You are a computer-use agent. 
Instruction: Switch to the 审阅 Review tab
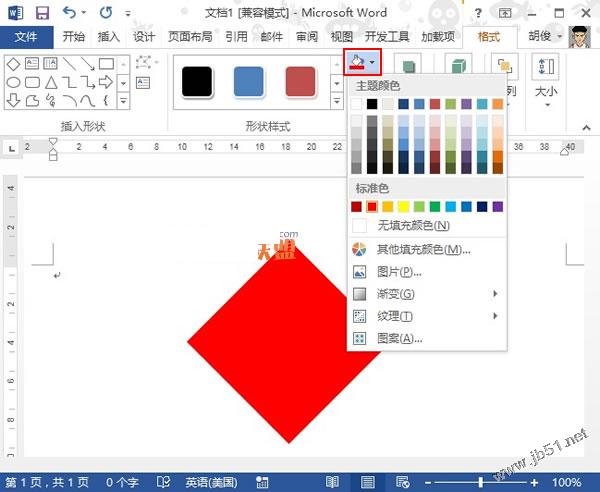pyautogui.click(x=307, y=37)
